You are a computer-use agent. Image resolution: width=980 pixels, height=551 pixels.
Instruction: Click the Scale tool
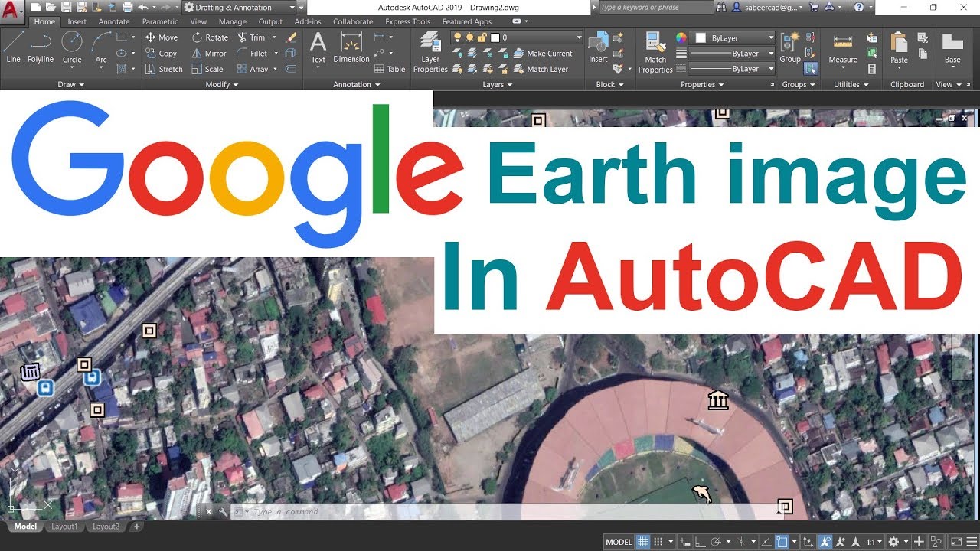(x=207, y=69)
